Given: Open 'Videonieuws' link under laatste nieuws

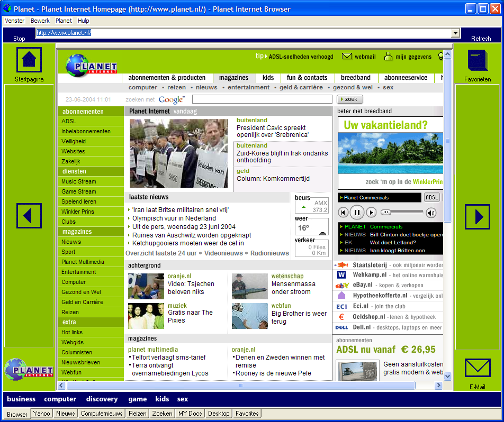Looking at the screenshot, I should pyautogui.click(x=223, y=253).
